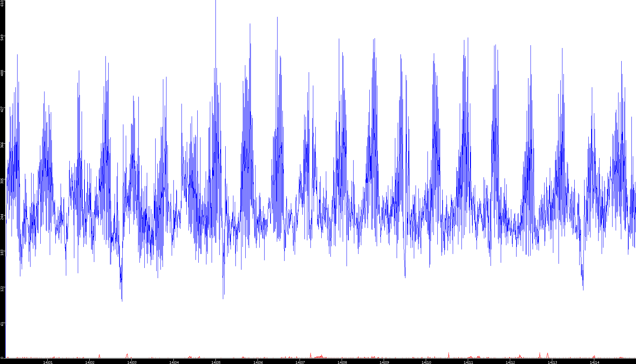Click the 14:06 time label
Screen dimensions: 636x364
(x=258, y=362)
